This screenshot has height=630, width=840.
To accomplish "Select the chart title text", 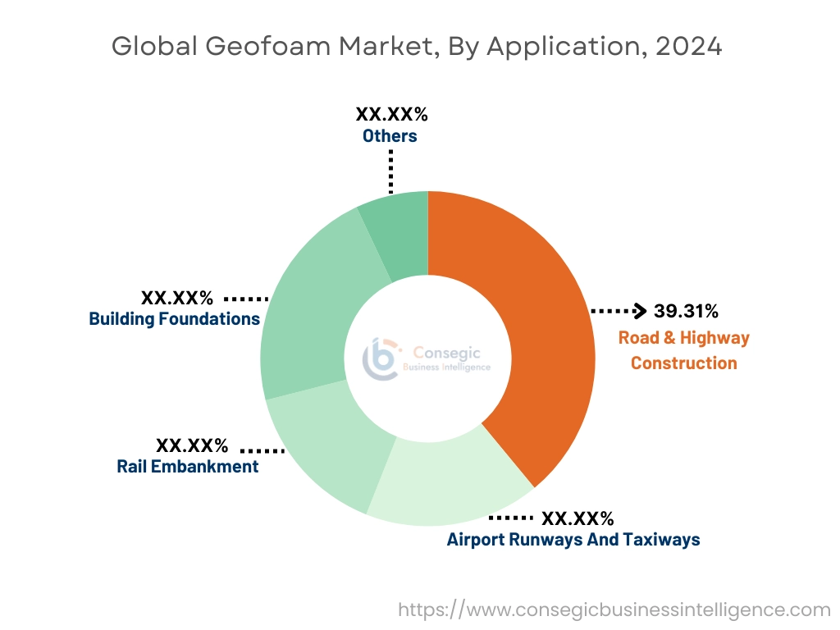I will [x=418, y=47].
